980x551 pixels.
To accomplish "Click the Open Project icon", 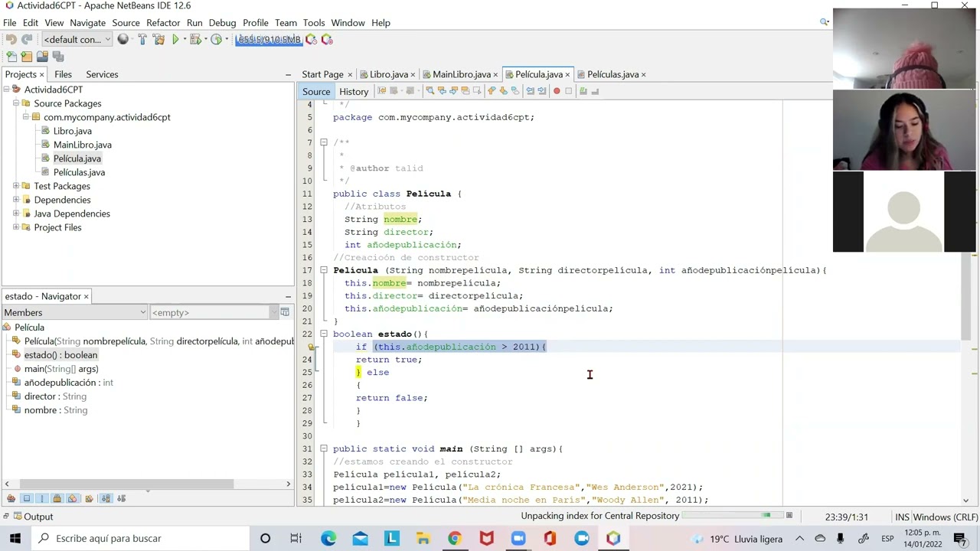I will pos(42,57).
